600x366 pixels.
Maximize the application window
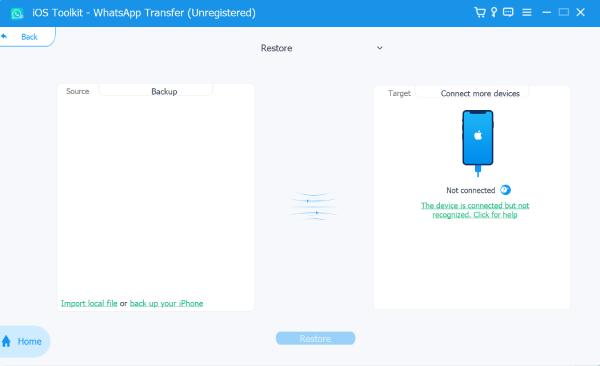point(564,12)
